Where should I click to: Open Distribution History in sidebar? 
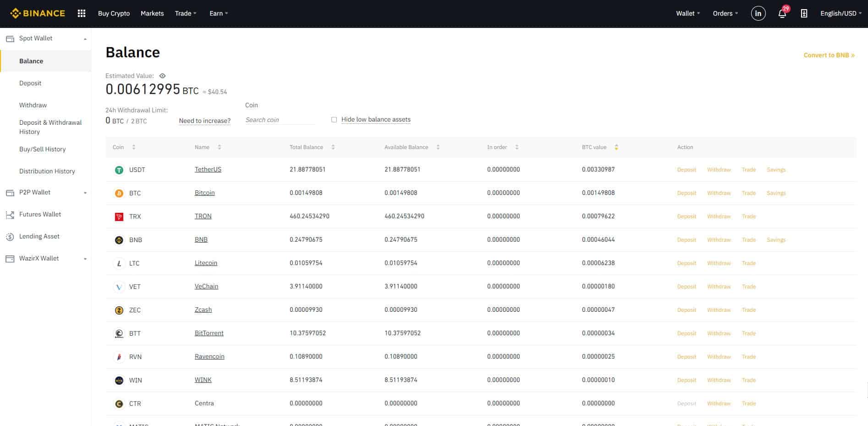(47, 171)
